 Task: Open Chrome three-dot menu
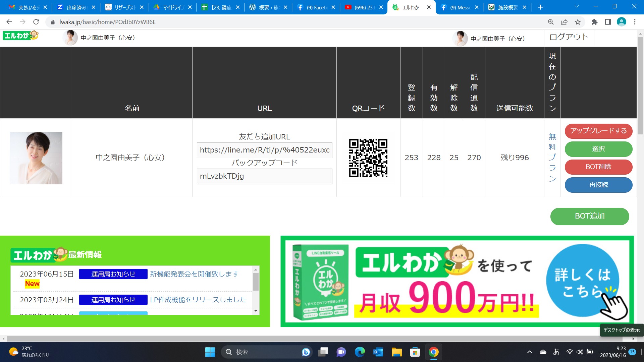tap(635, 22)
